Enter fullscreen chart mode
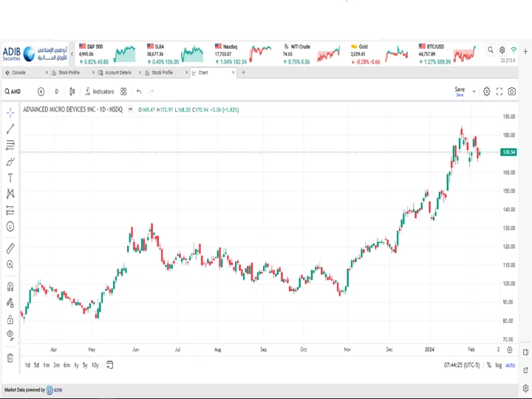The width and height of the screenshot is (532, 399). pos(499,92)
